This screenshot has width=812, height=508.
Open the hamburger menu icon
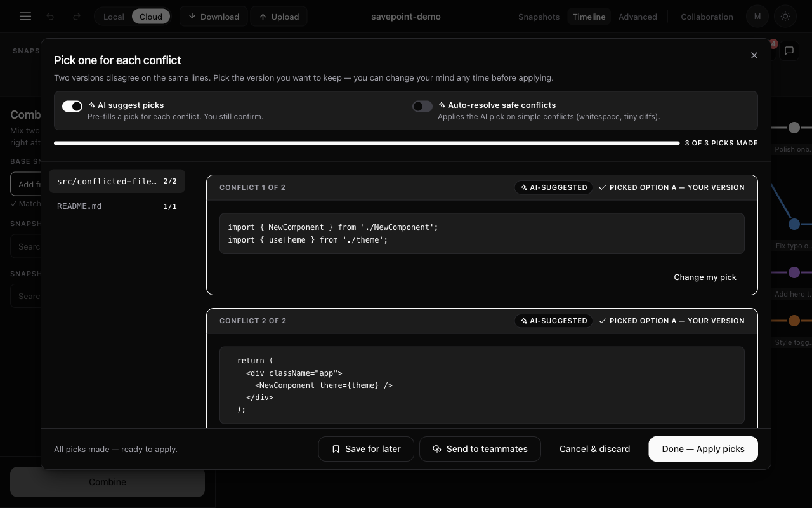click(x=25, y=17)
